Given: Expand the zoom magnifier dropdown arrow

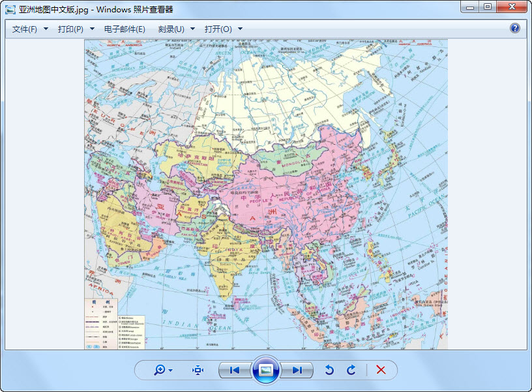Looking at the screenshot, I should point(171,370).
